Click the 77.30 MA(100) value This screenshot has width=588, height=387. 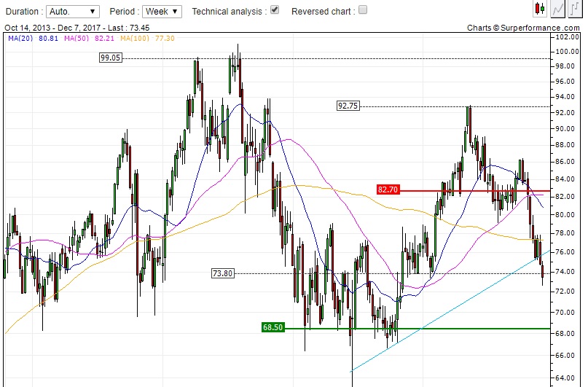point(165,38)
